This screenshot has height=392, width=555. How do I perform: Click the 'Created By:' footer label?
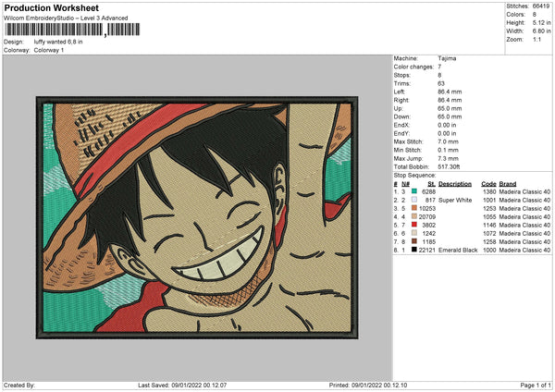19,385
